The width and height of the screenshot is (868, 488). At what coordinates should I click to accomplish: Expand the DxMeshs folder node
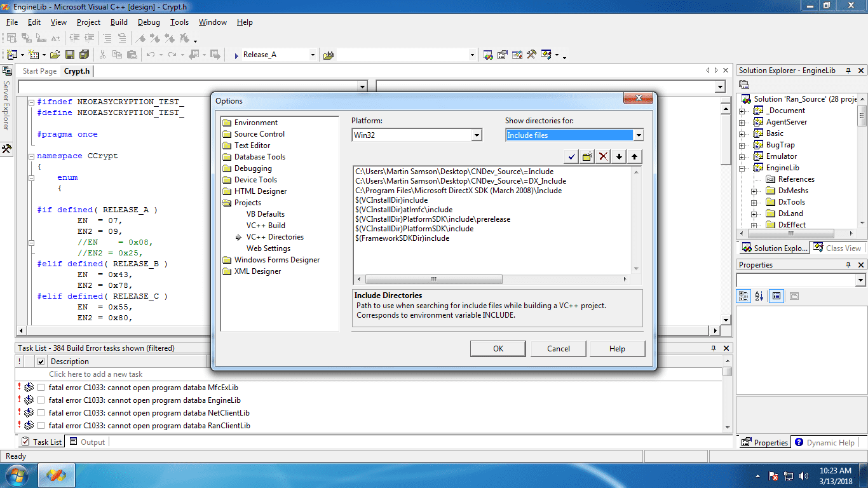click(754, 191)
